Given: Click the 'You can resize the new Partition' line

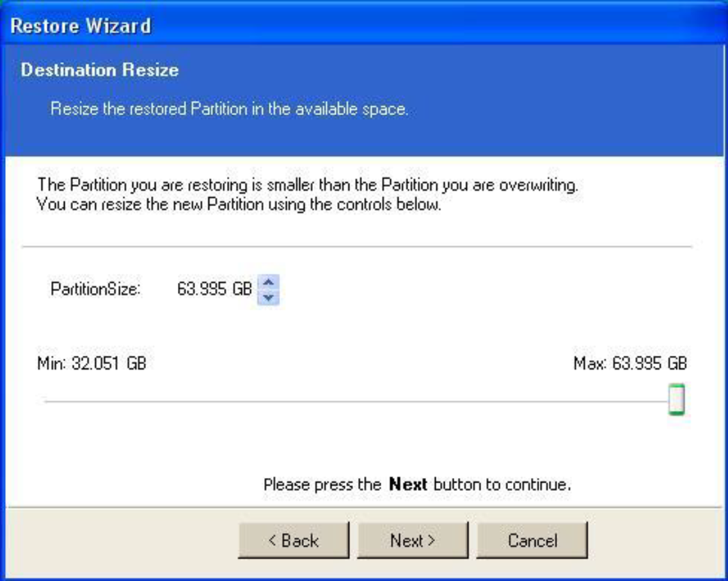Looking at the screenshot, I should 239,205.
